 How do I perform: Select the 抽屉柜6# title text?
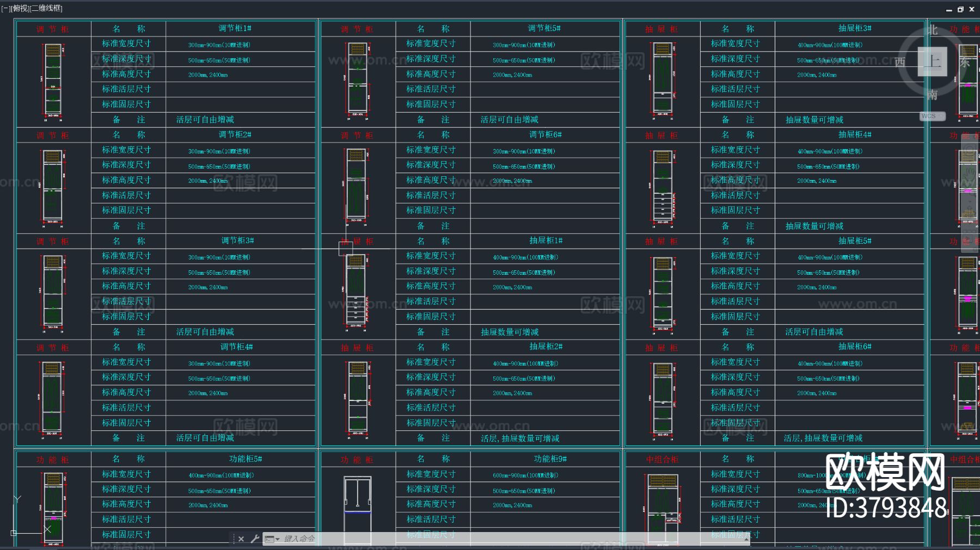(855, 347)
